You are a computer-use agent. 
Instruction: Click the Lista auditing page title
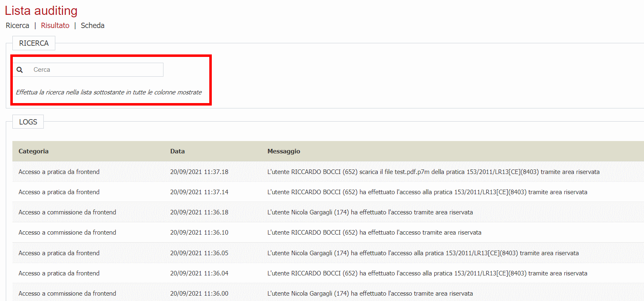pos(41,11)
